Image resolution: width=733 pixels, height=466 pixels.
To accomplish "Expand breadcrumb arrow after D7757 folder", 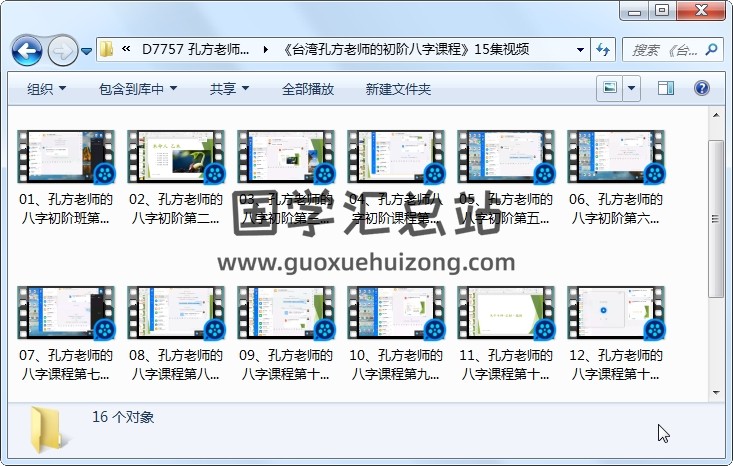I will [266, 49].
